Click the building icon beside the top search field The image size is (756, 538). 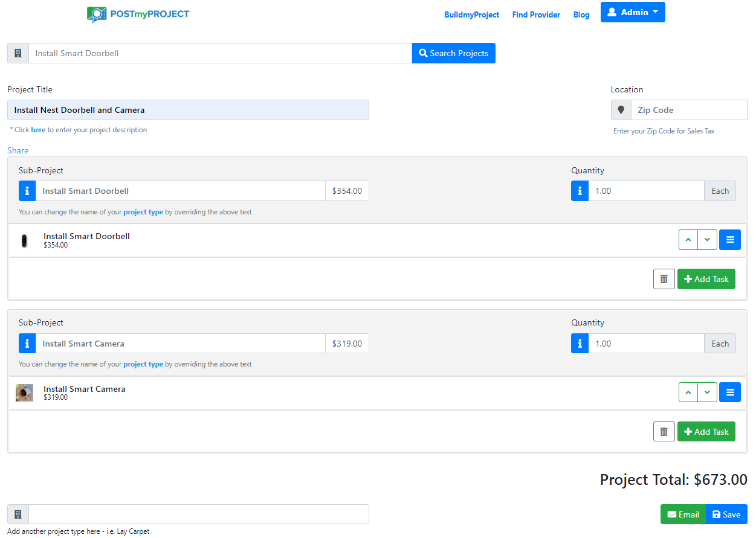pos(18,53)
